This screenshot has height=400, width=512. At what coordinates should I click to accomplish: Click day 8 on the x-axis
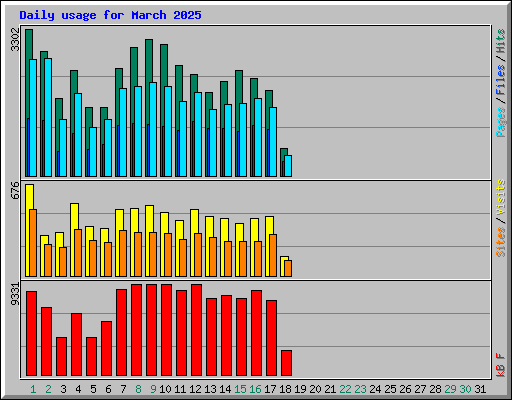(x=138, y=389)
